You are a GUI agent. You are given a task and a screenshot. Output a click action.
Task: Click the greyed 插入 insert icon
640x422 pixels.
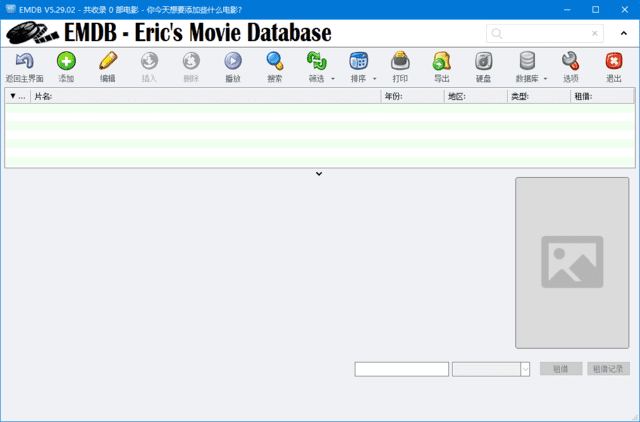click(149, 61)
